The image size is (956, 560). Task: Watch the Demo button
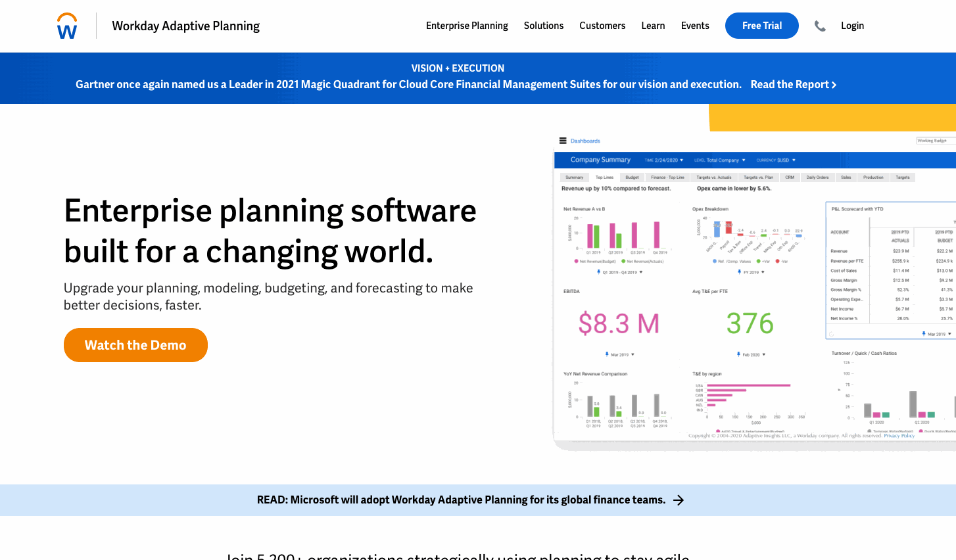(x=135, y=345)
